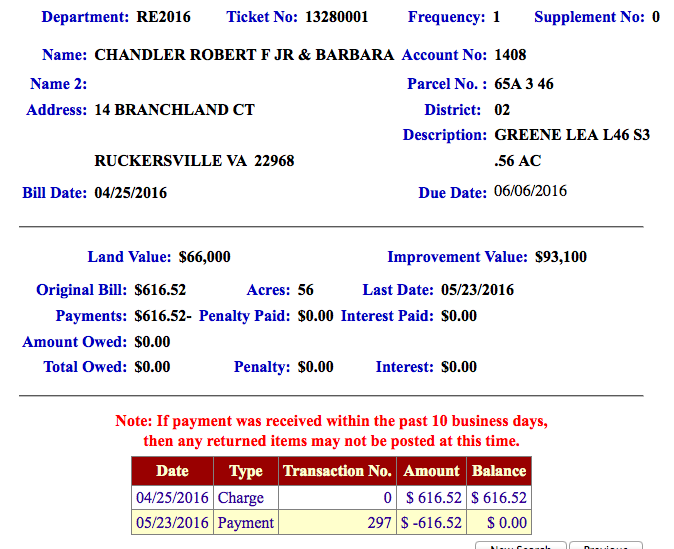The image size is (674, 549).
Task: Click improvement value $93,100
Action: click(x=561, y=257)
